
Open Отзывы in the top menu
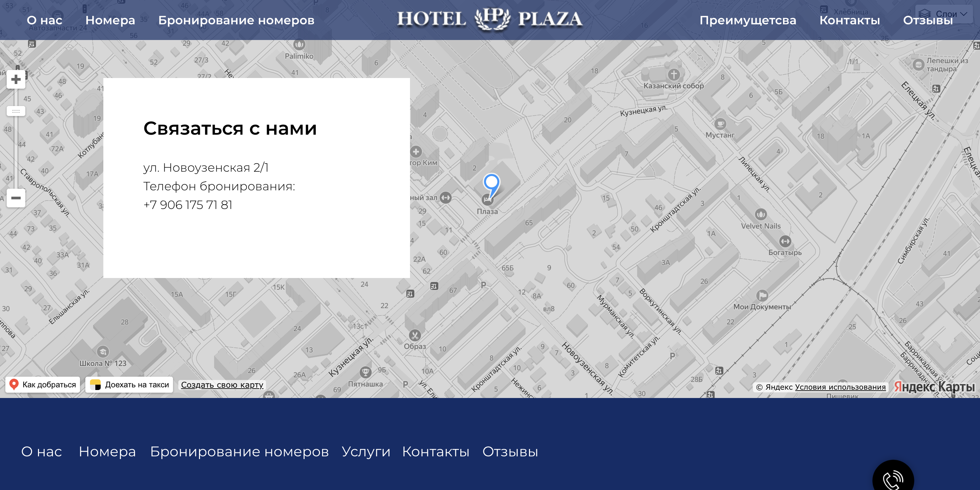point(928,20)
